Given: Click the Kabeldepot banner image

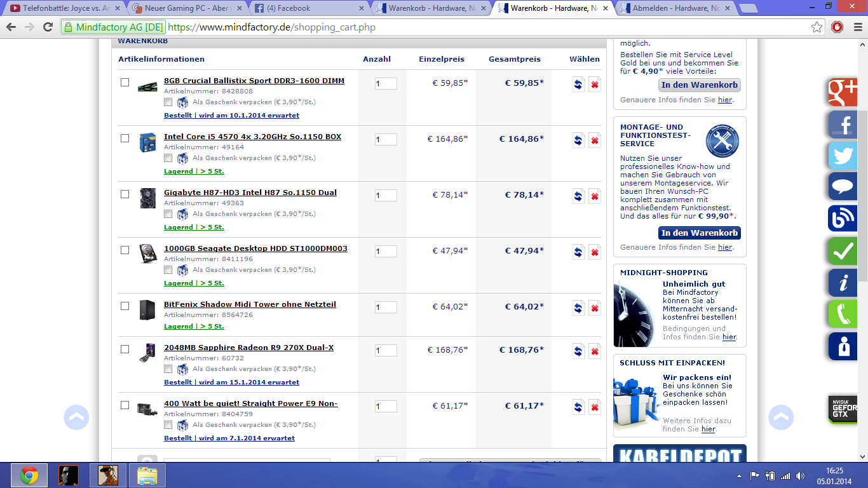Looking at the screenshot, I should click(x=680, y=453).
